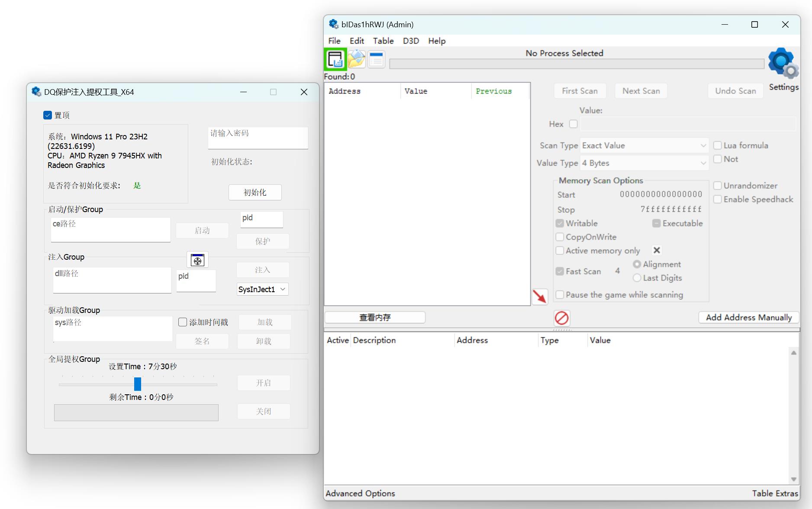Toggle the Hex checkbox
Screen dimensions: 812x509
574,124
